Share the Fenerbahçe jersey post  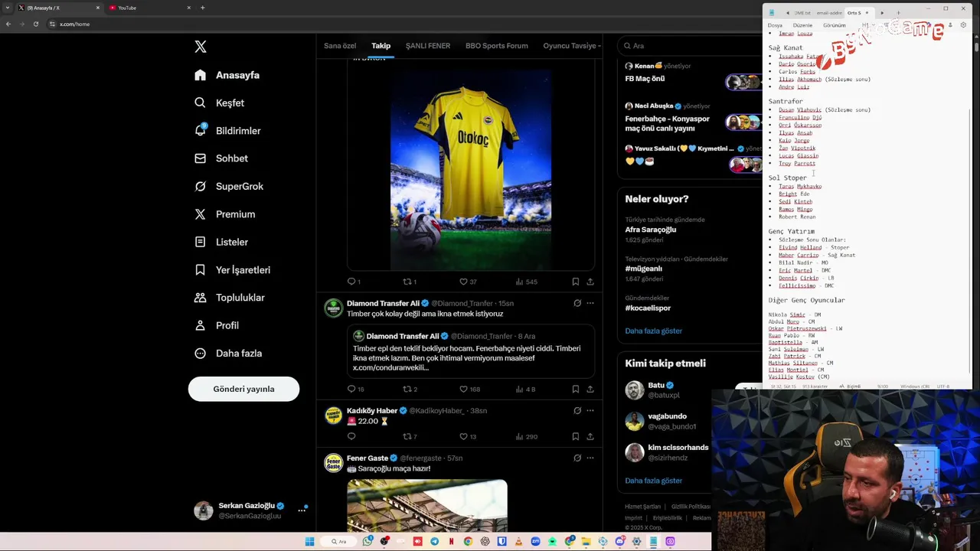click(x=590, y=282)
